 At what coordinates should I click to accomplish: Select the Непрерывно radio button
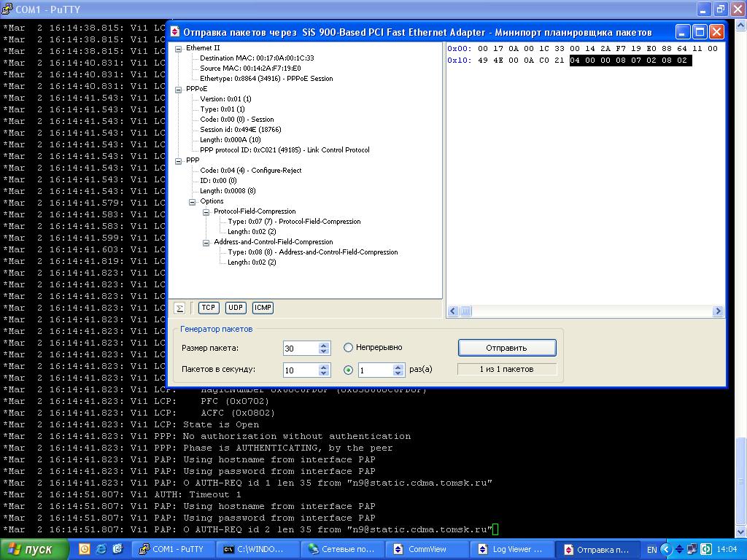(348, 348)
